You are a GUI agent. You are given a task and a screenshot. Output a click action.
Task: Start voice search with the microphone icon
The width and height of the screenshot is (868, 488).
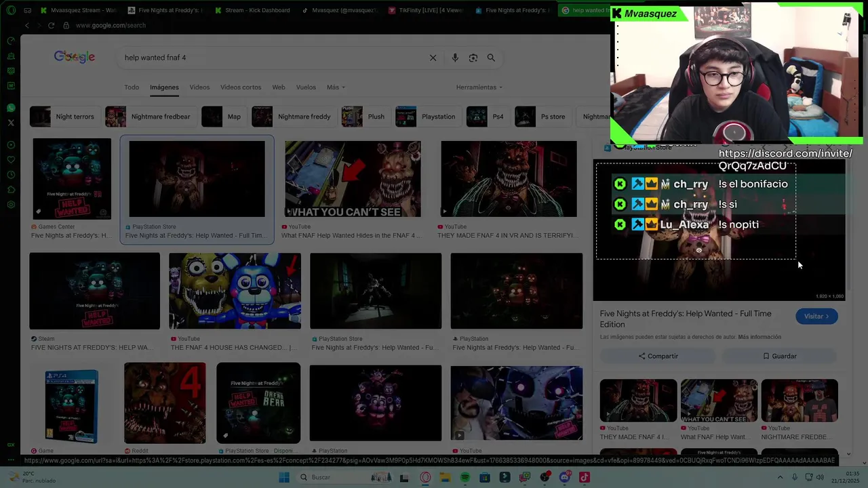(455, 58)
